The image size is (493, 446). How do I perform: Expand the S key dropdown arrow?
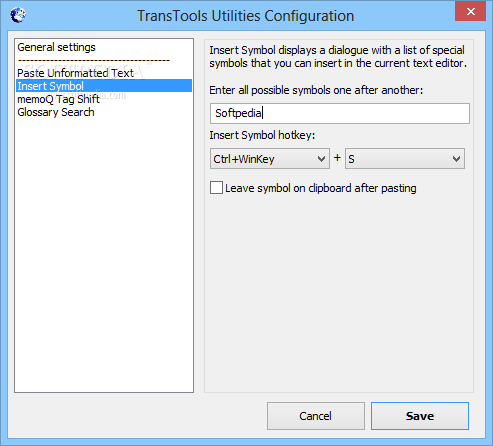coord(456,159)
